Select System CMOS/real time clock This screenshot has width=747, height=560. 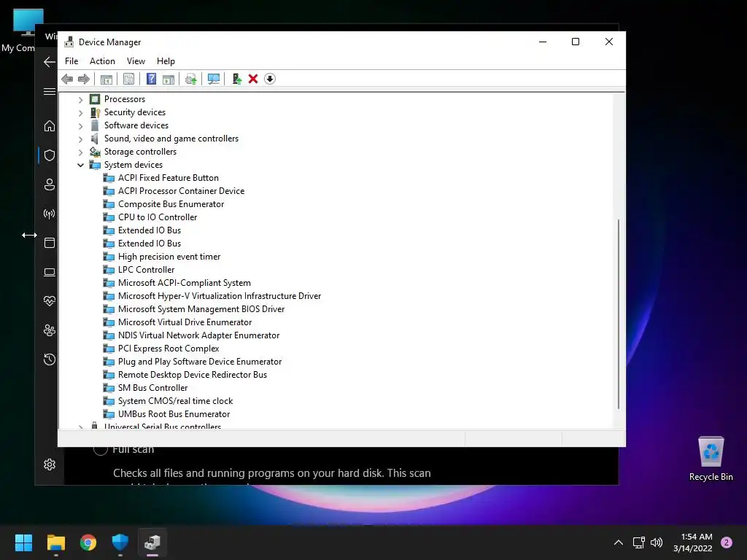[175, 401]
